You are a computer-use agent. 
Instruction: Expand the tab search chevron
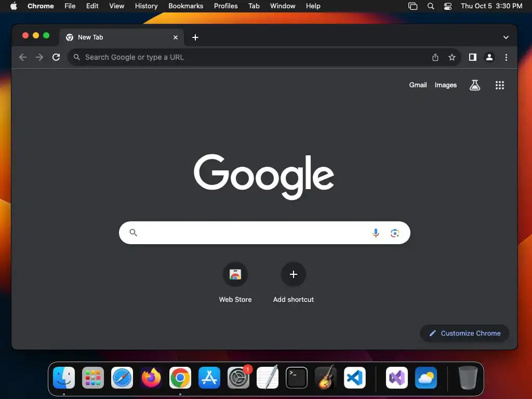click(506, 37)
